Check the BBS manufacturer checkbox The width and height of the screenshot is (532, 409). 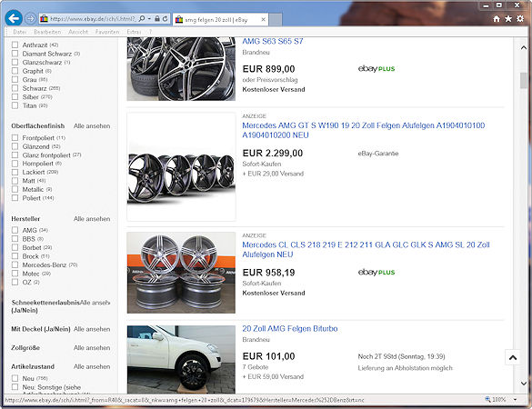coord(15,239)
